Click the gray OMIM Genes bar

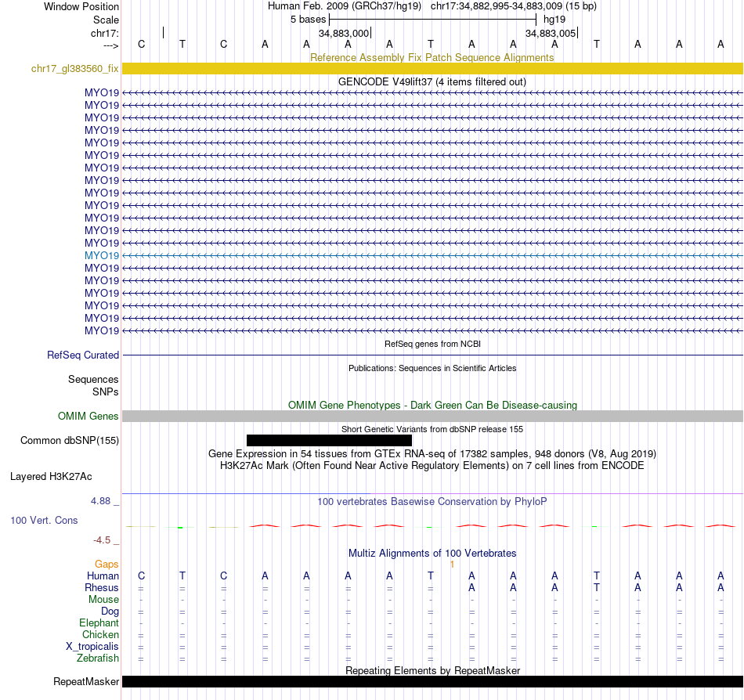[x=432, y=417]
